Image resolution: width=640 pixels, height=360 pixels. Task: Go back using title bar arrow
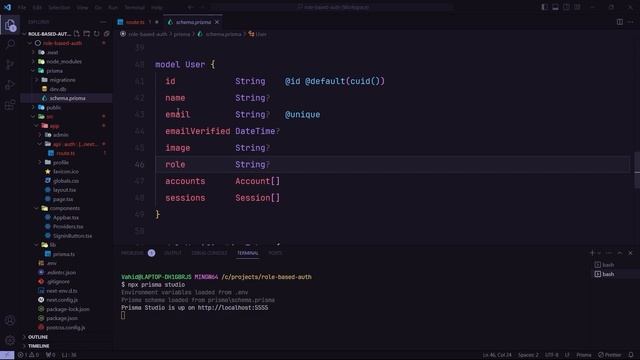coord(190,7)
